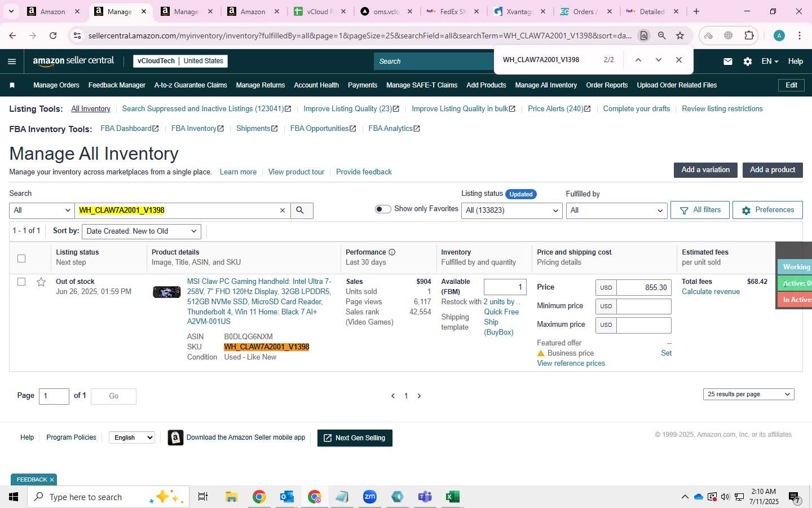Open File Explorer from taskbar
The width and height of the screenshot is (812, 508).
coord(231,497)
